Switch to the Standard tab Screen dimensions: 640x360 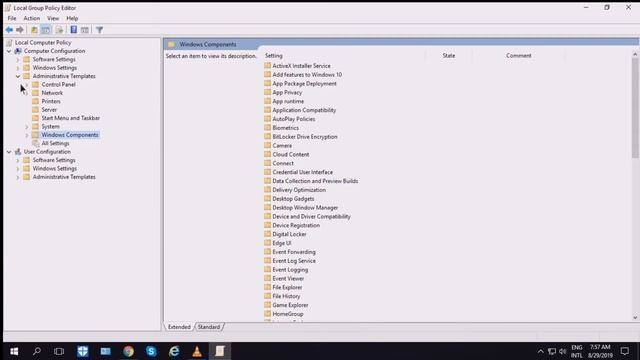[x=209, y=327]
